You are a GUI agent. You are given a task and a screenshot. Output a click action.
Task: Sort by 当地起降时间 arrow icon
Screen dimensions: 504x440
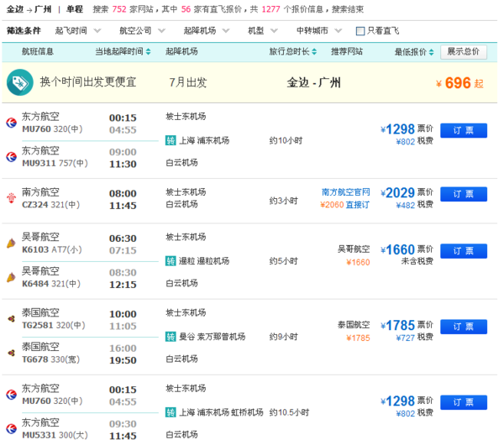(x=148, y=51)
